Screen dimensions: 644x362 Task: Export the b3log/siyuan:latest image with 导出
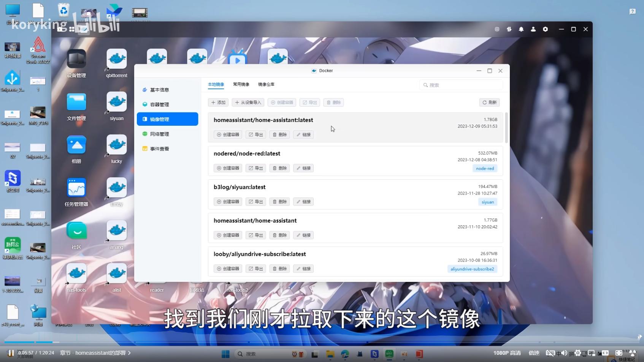255,202
